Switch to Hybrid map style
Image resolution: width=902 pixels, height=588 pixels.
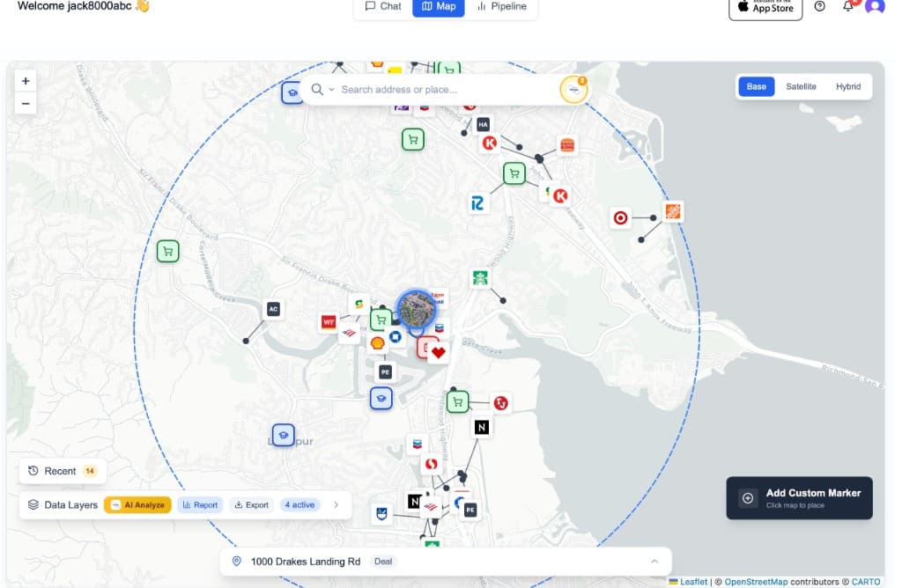[x=848, y=87]
